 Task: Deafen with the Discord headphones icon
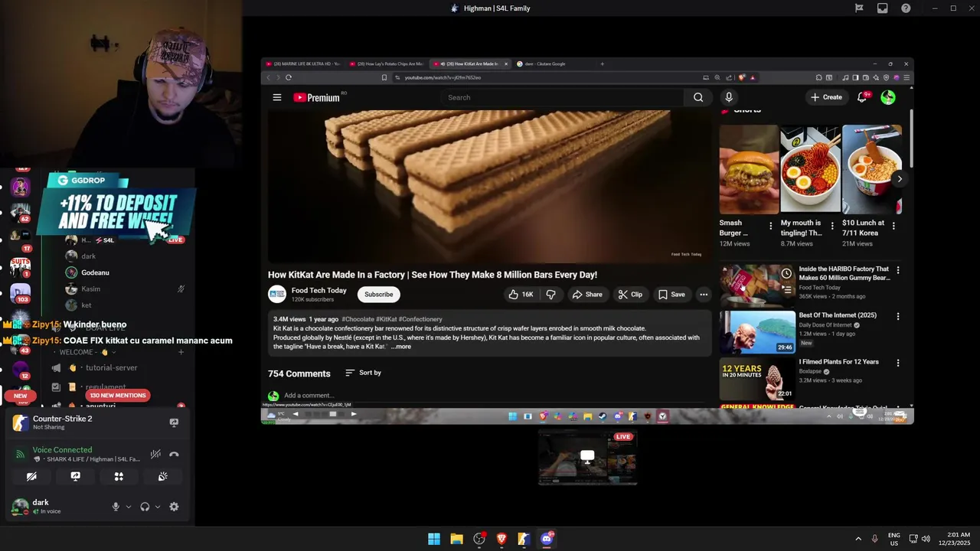(145, 507)
